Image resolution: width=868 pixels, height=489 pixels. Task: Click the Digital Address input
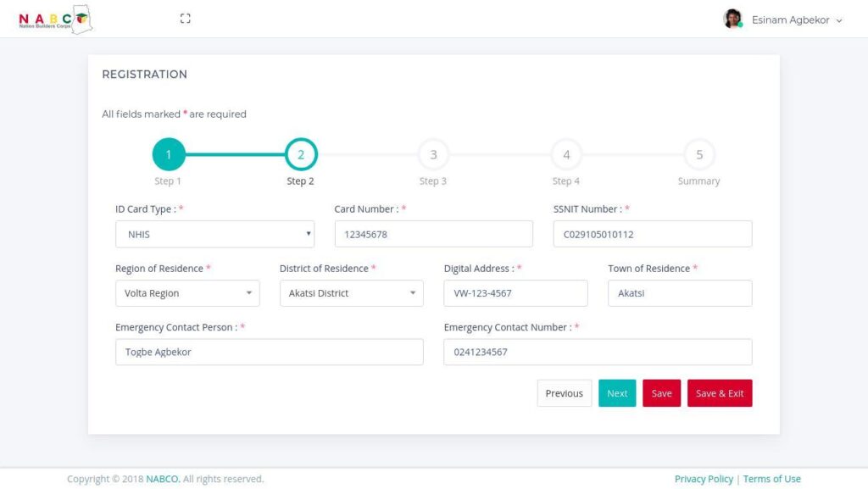point(515,293)
